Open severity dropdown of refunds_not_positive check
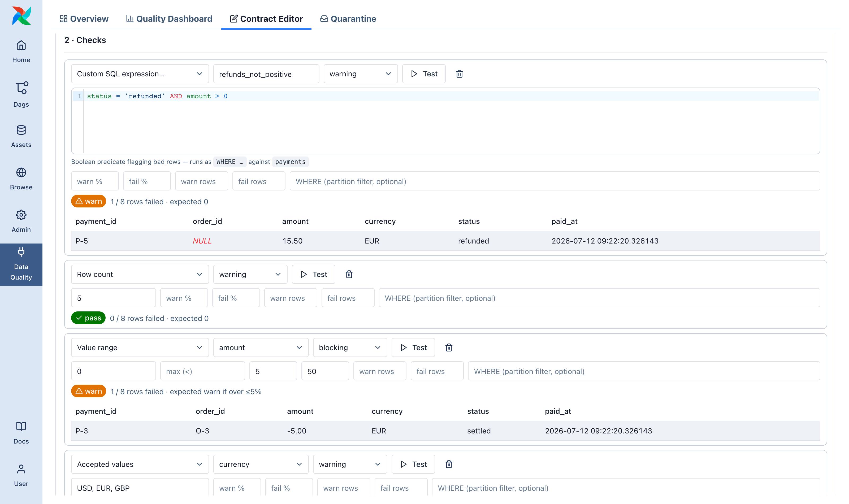 click(x=361, y=74)
